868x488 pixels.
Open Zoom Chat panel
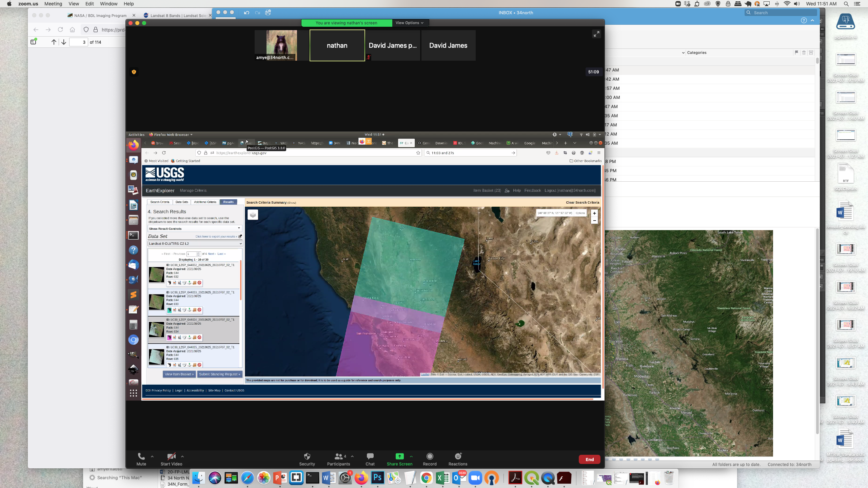point(370,459)
